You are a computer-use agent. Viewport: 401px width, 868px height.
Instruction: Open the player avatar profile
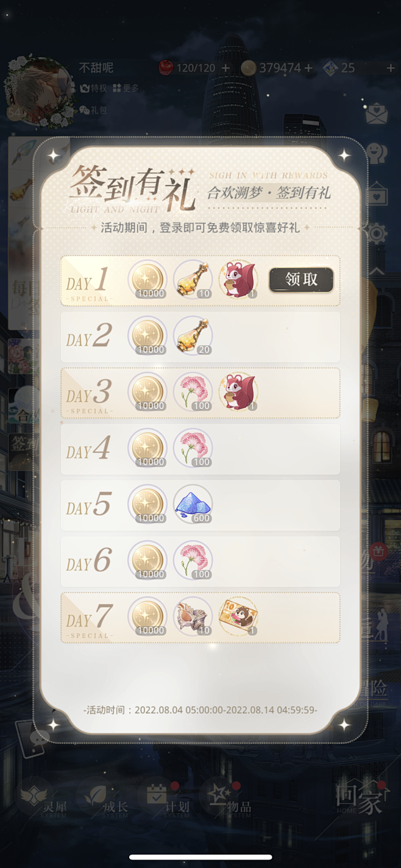coord(39,93)
